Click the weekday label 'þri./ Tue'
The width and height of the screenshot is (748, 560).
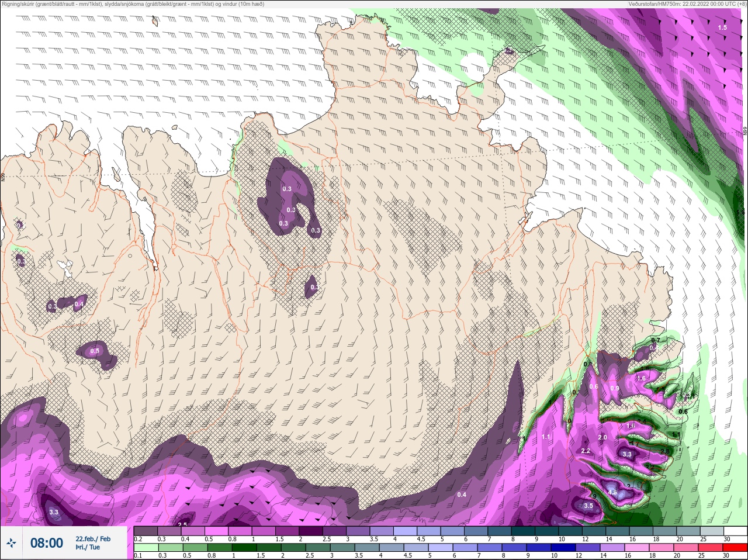(x=88, y=547)
